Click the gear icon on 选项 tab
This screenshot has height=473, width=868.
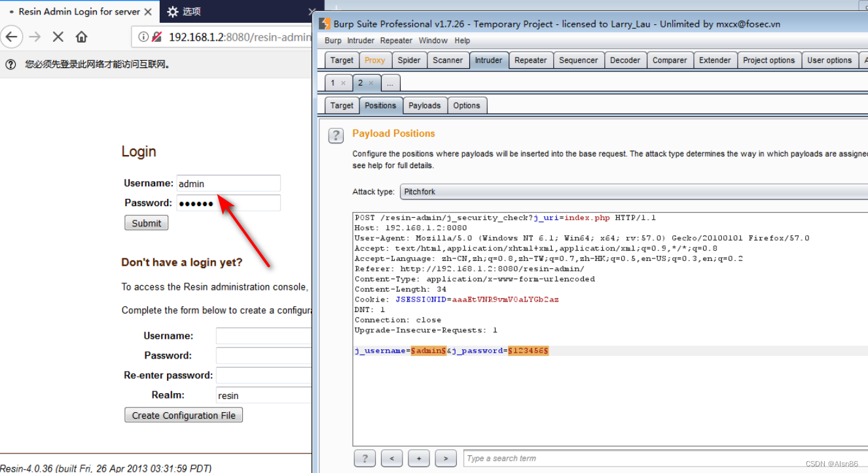172,11
